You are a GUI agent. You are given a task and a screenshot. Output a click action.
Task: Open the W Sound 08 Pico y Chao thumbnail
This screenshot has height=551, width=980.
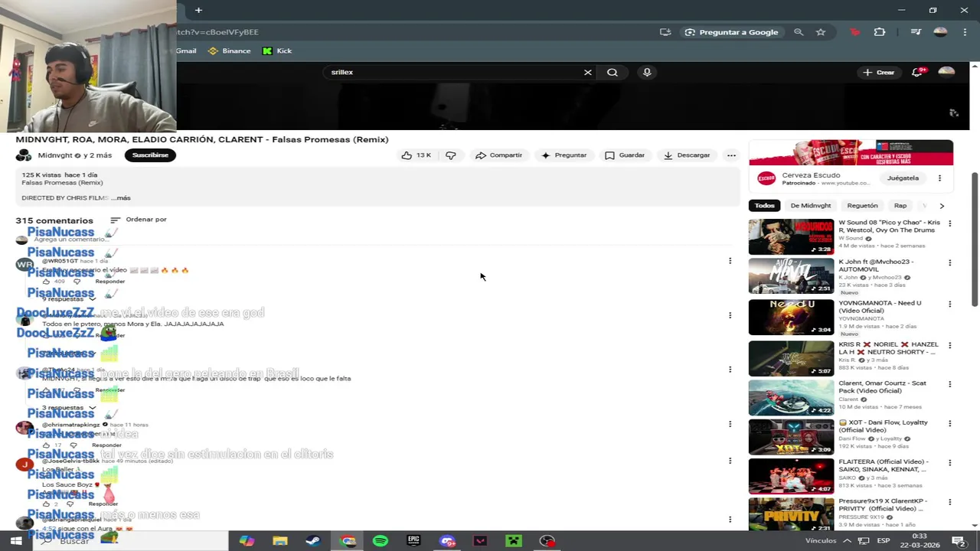[791, 236]
